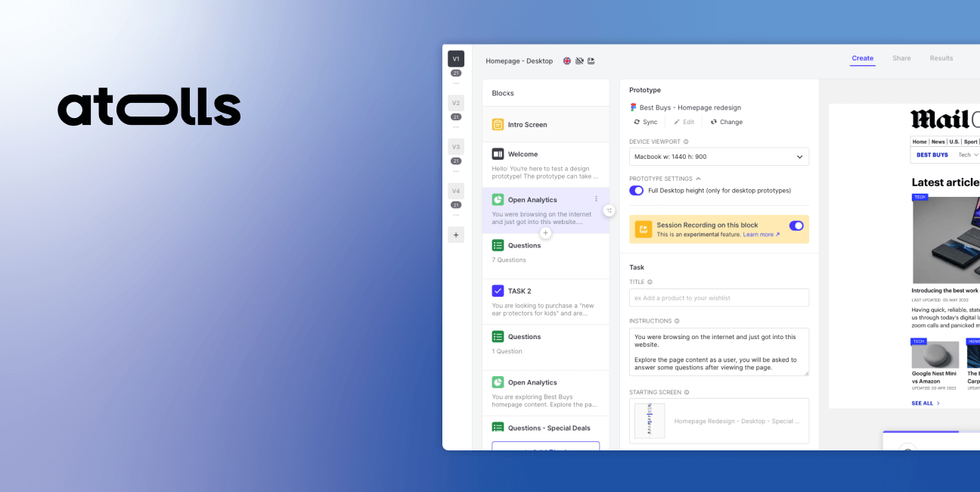980x492 pixels.
Task: Open the Open Analytics block about Best Buys
Action: point(545,393)
